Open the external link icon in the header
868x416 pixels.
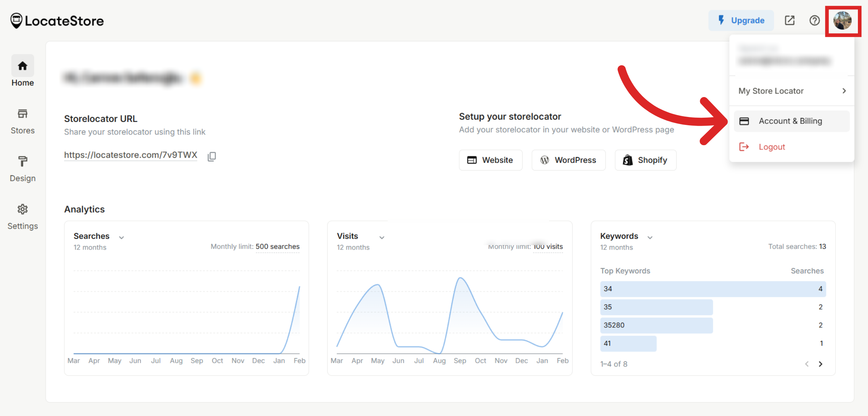790,21
